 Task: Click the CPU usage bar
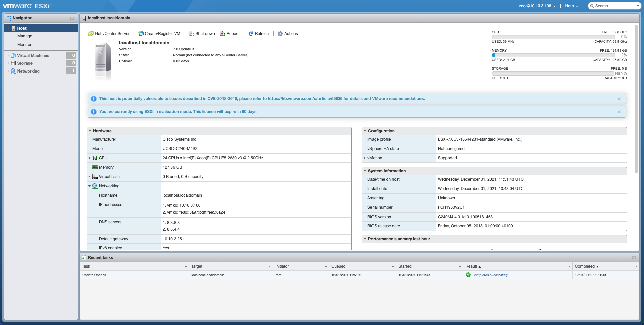(x=553, y=37)
